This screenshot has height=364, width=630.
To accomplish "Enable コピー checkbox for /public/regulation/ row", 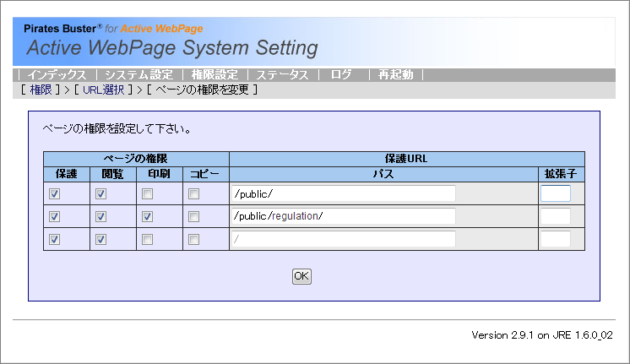I will coord(194,216).
